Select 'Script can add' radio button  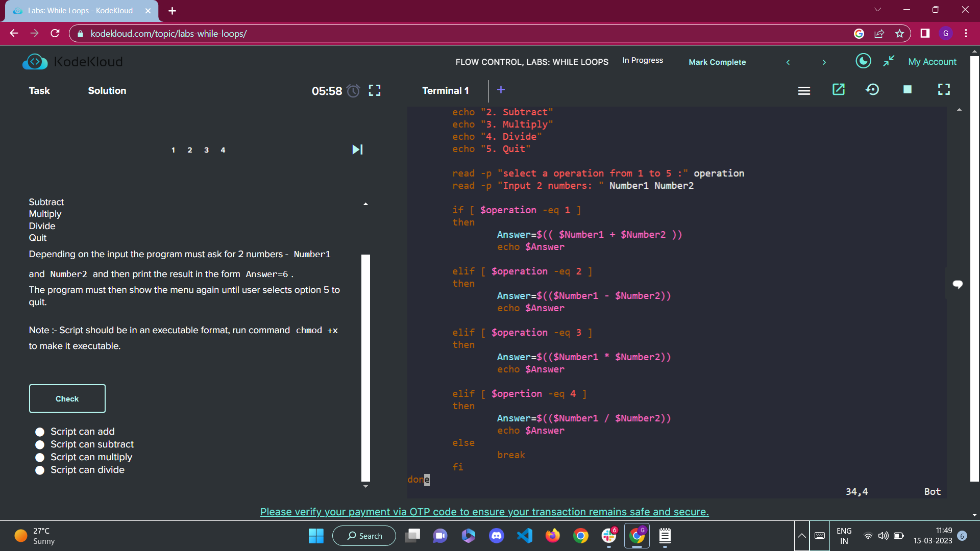(40, 432)
